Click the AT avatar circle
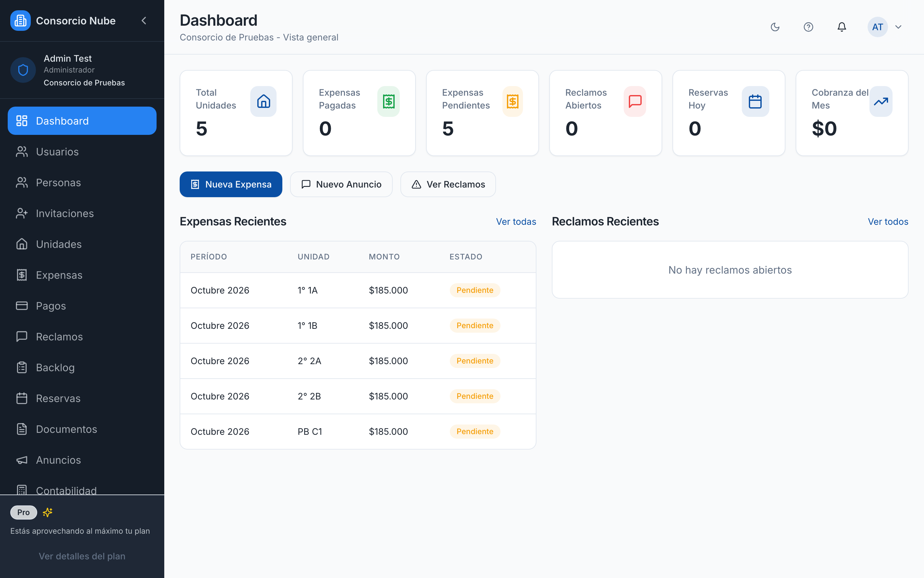The image size is (924, 578). pyautogui.click(x=877, y=27)
